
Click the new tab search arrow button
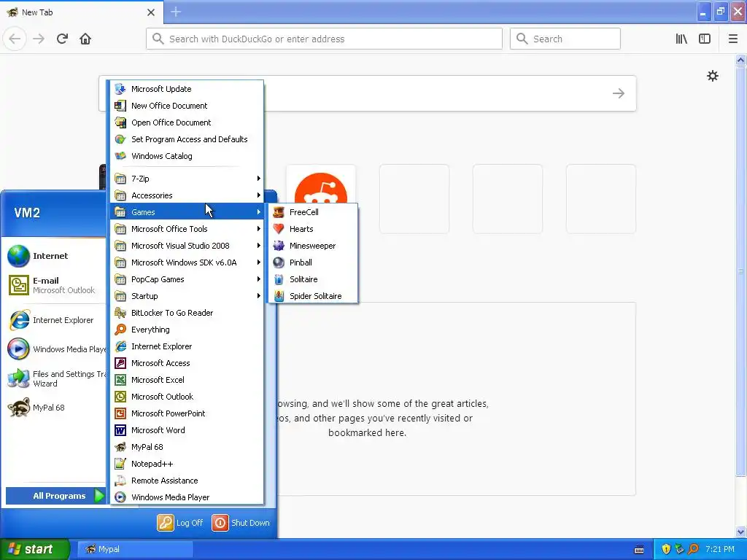619,93
